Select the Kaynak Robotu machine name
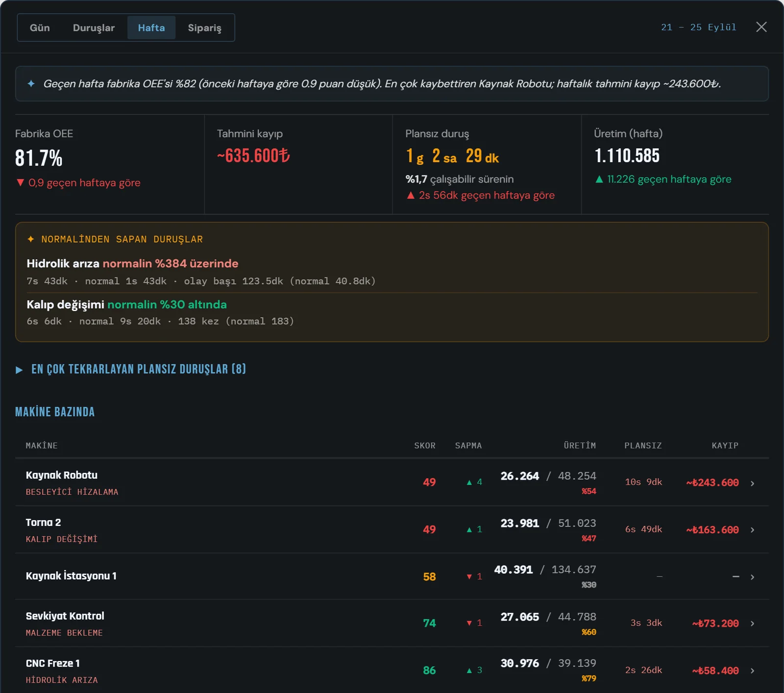The width and height of the screenshot is (784, 693). coord(62,475)
